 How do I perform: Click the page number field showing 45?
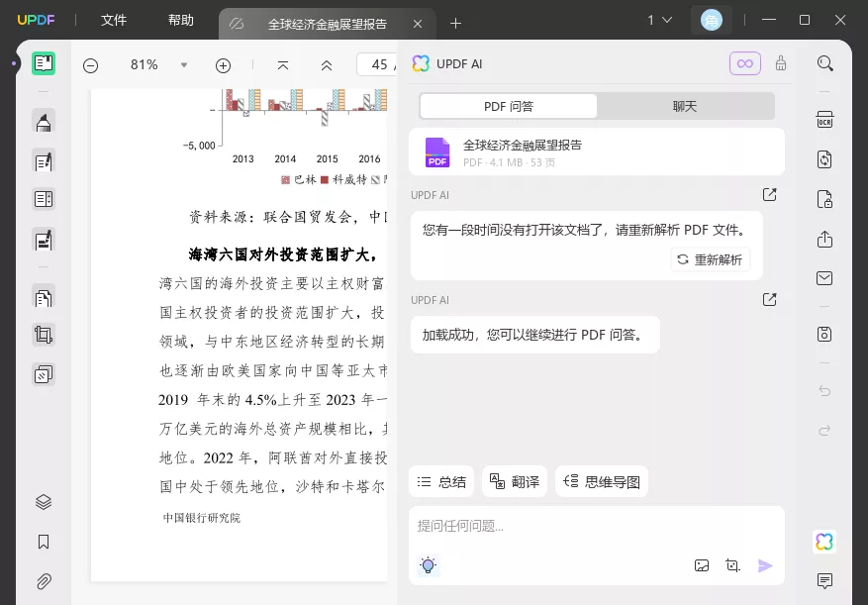(x=376, y=64)
